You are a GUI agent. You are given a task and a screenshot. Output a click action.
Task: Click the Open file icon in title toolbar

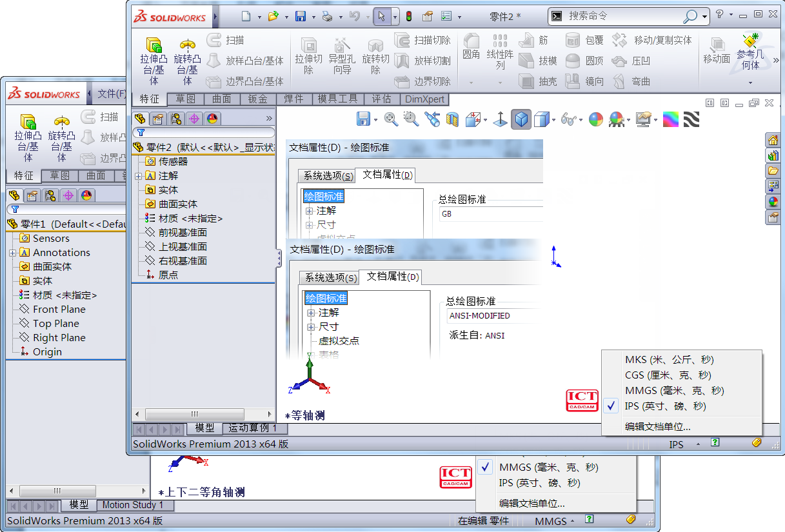[273, 17]
